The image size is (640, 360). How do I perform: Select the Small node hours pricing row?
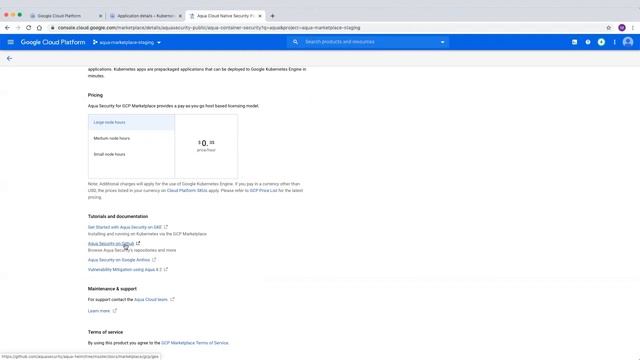131,154
